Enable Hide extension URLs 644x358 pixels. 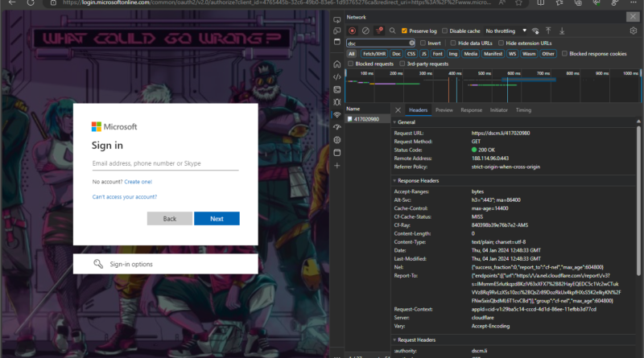pyautogui.click(x=501, y=43)
